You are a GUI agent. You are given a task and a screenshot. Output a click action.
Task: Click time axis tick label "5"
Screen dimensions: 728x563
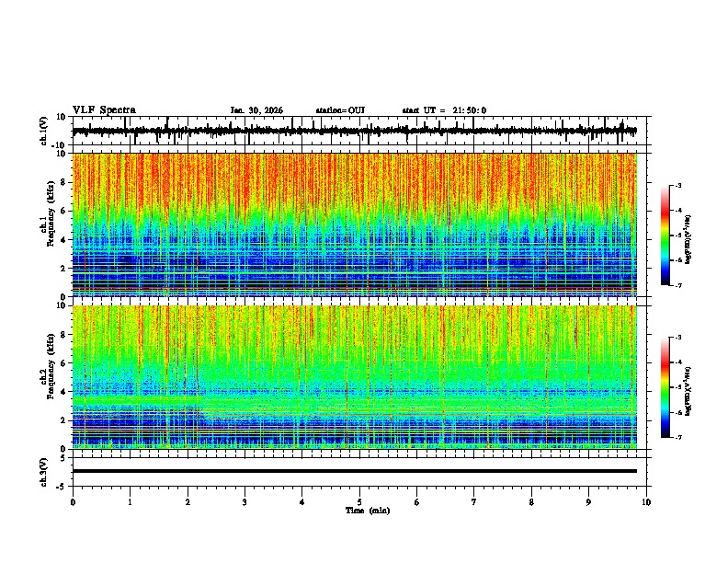pyautogui.click(x=359, y=502)
